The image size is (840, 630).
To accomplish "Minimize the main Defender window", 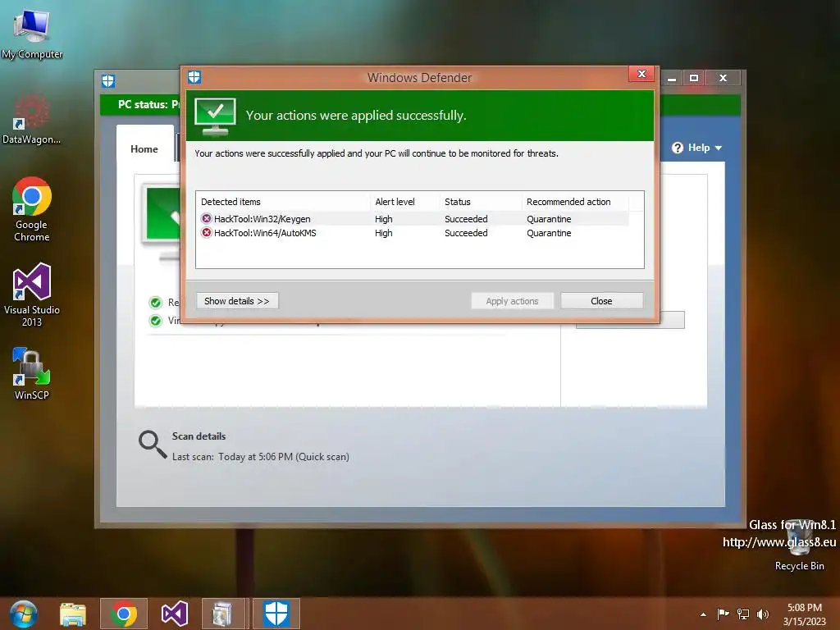I will tap(672, 78).
